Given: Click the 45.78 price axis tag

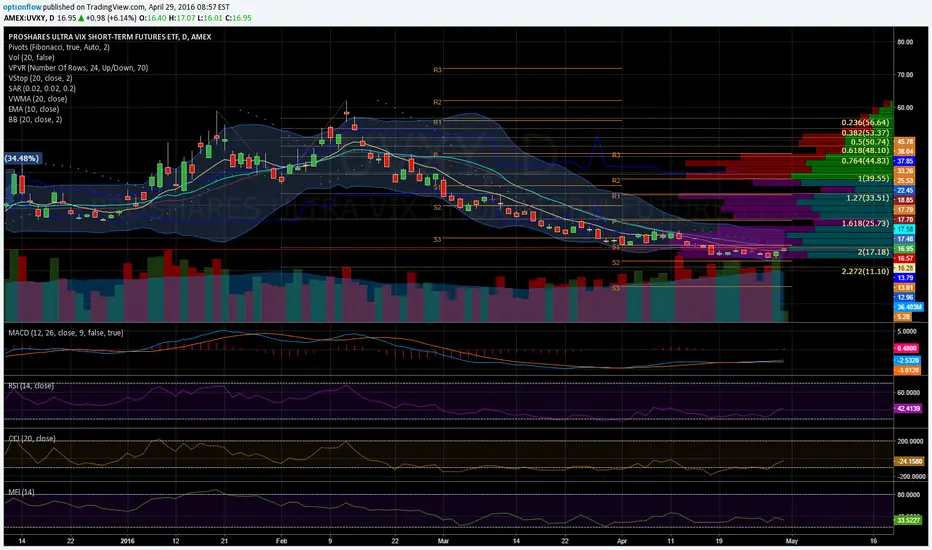Looking at the screenshot, I should (905, 142).
